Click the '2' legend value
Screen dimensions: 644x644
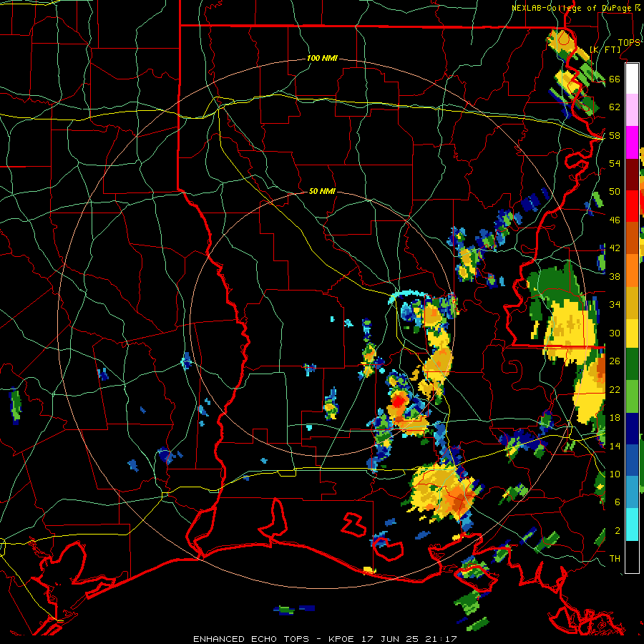point(618,531)
